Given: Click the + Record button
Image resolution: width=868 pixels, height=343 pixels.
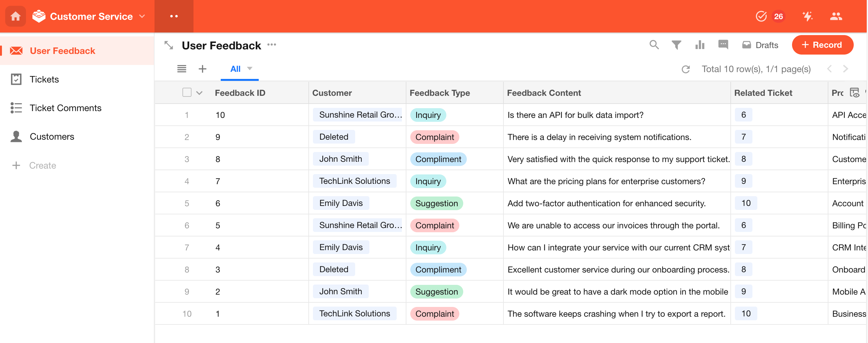Looking at the screenshot, I should coord(822,45).
